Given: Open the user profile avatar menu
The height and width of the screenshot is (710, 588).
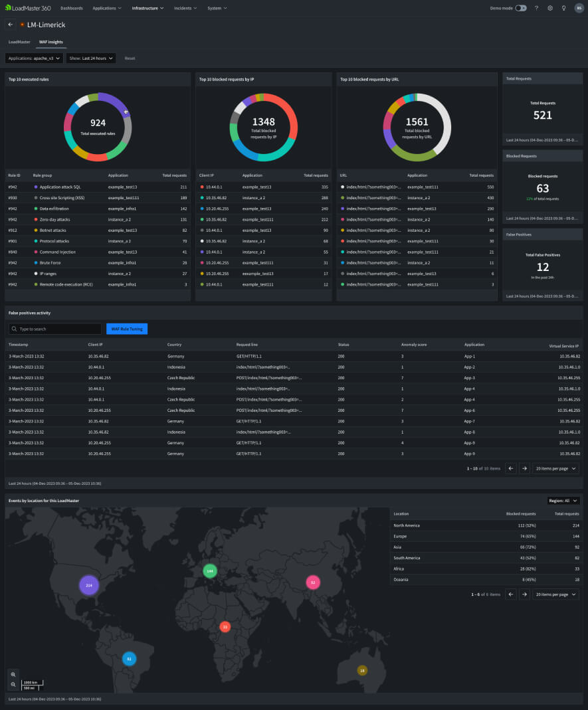Looking at the screenshot, I should 579,8.
